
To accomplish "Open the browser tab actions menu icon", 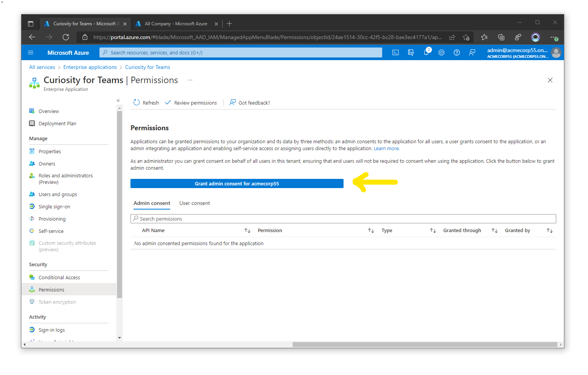I will pos(31,24).
